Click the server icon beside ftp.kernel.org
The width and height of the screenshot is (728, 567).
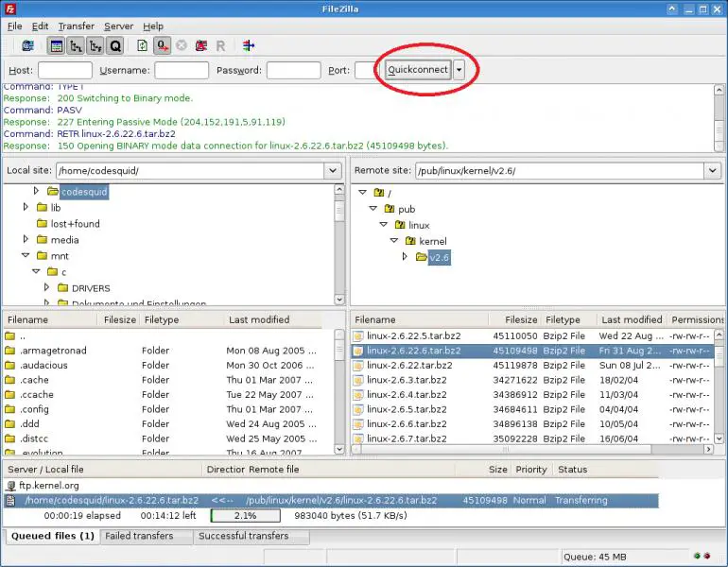click(x=10, y=486)
